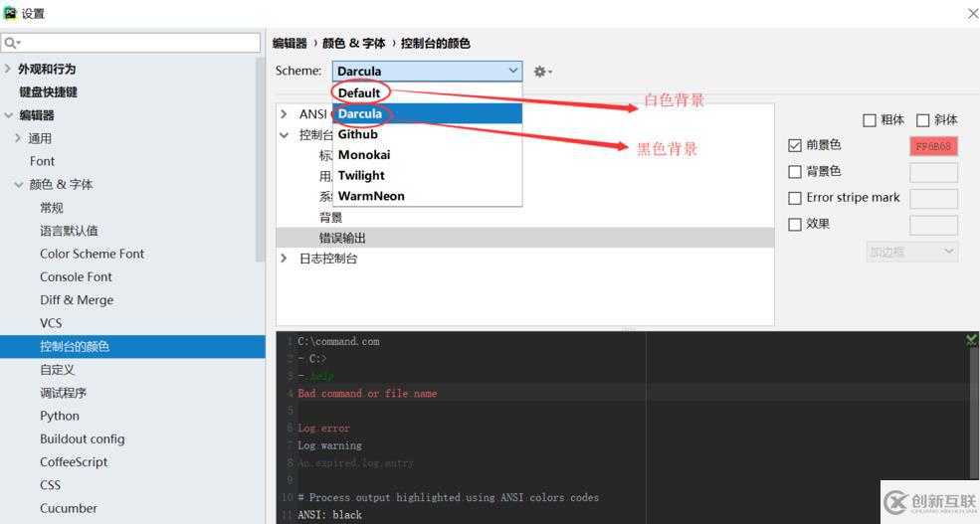Uncheck the 前景色 foreground checkbox

(795, 145)
